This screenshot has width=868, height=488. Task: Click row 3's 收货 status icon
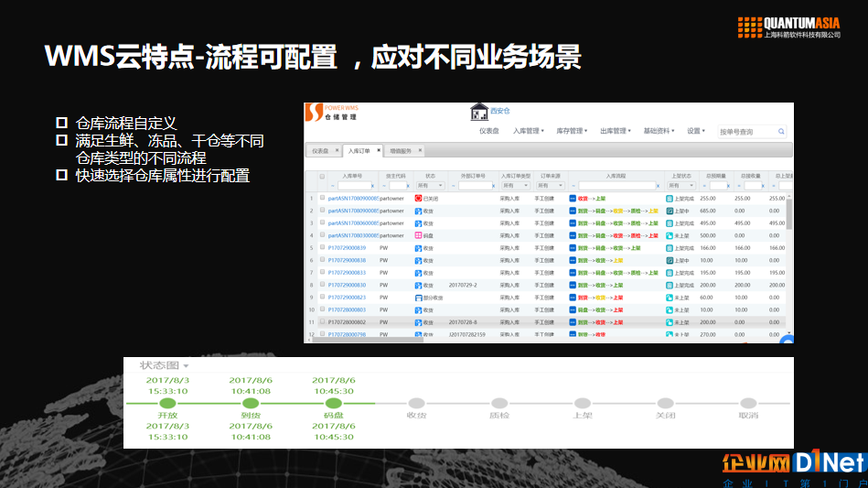click(x=418, y=223)
